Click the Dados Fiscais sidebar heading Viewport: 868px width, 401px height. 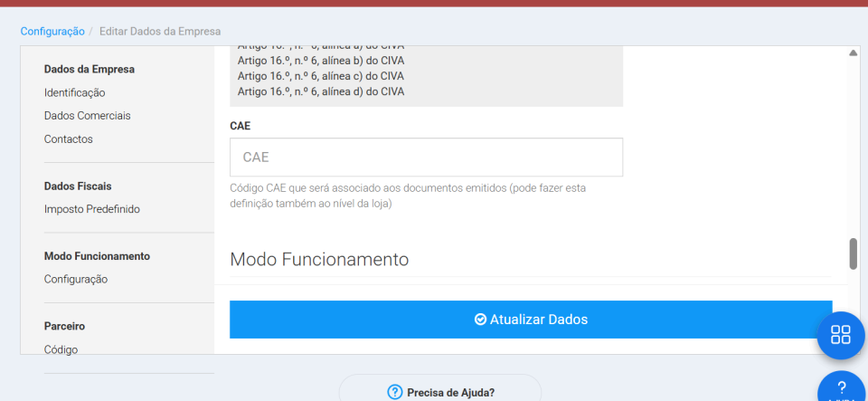tap(78, 186)
